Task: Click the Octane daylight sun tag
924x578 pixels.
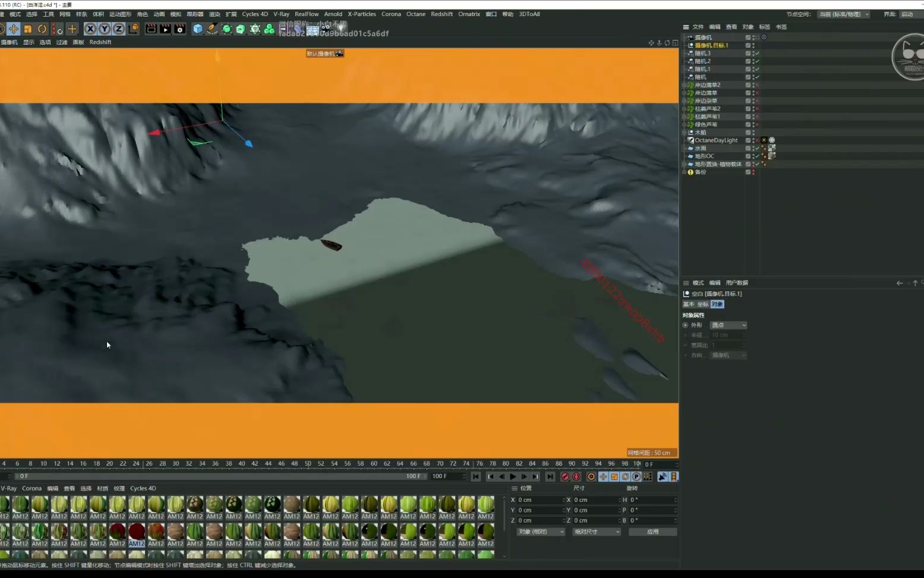Action: (x=764, y=140)
